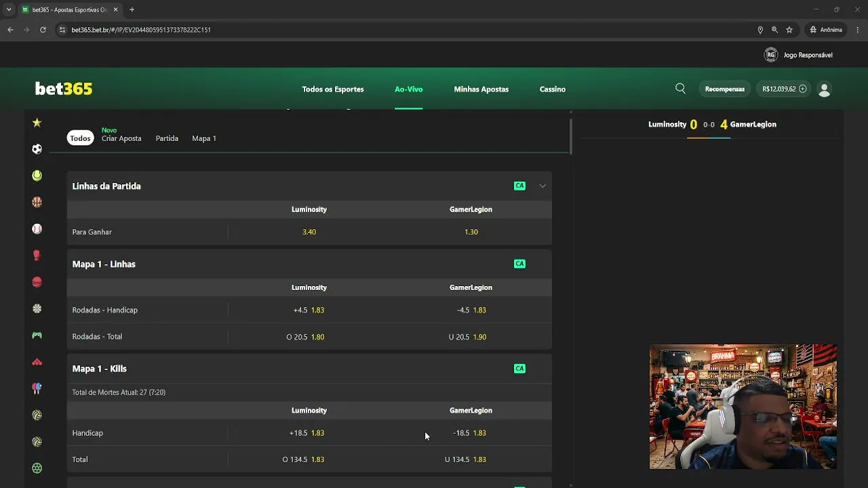Open a new browser tab
This screenshot has width=868, height=488.
132,9
